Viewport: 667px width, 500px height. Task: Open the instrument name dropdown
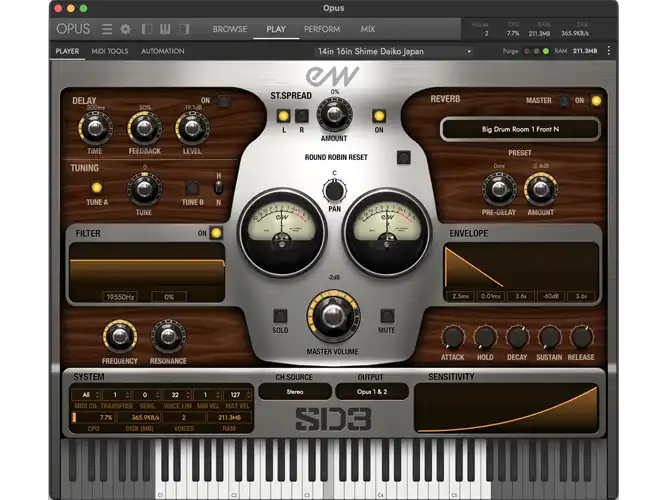pyautogui.click(x=394, y=51)
